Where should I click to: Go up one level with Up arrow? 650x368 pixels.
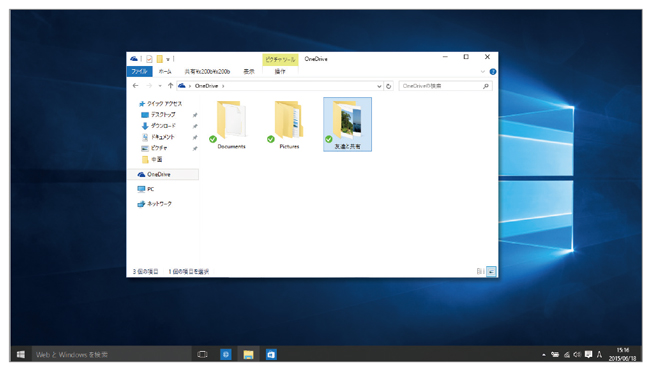click(170, 86)
